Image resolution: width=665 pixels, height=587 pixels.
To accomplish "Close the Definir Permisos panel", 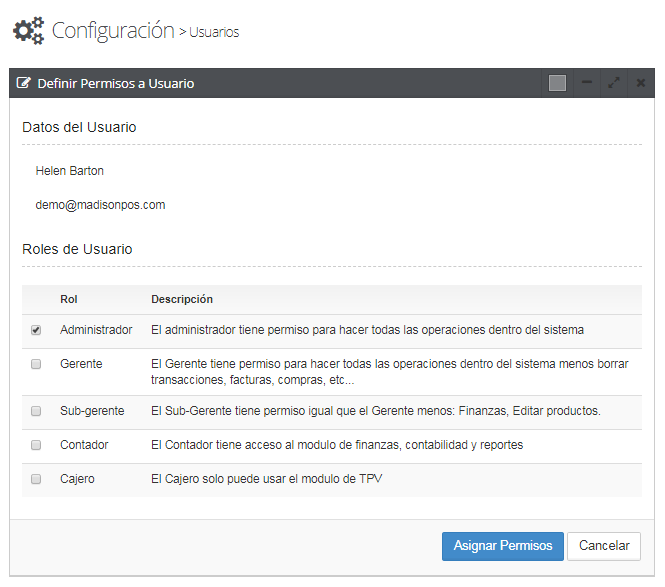I will coord(641,83).
